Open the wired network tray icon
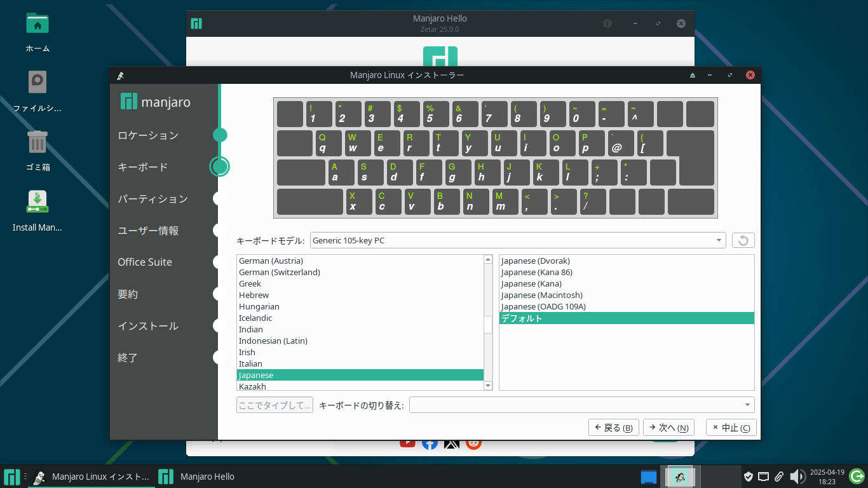 pyautogui.click(x=763, y=477)
